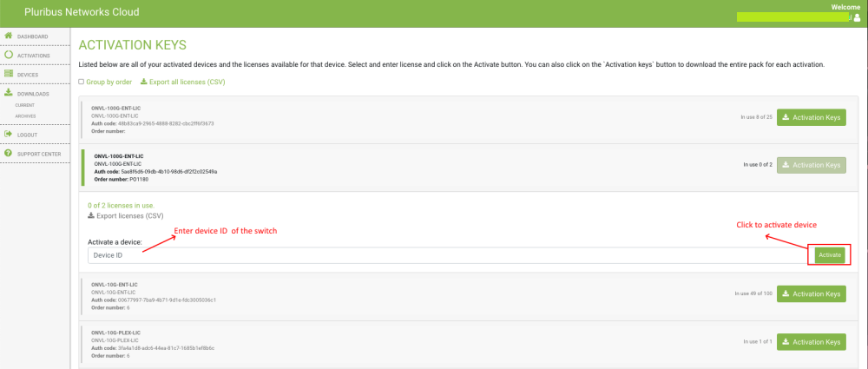Screen dimensions: 868x369
Task: Click the Devices server icon
Action: point(9,74)
